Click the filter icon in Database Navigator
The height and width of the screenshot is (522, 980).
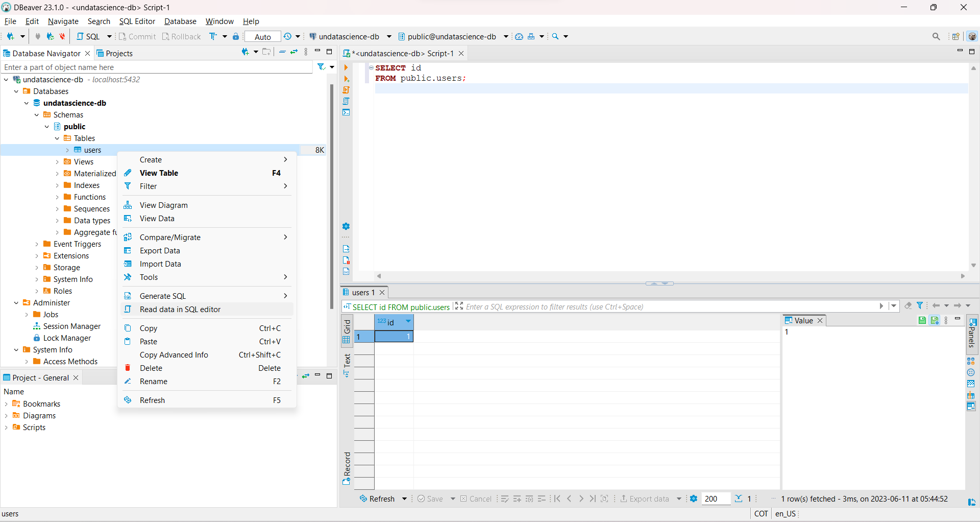pyautogui.click(x=321, y=67)
